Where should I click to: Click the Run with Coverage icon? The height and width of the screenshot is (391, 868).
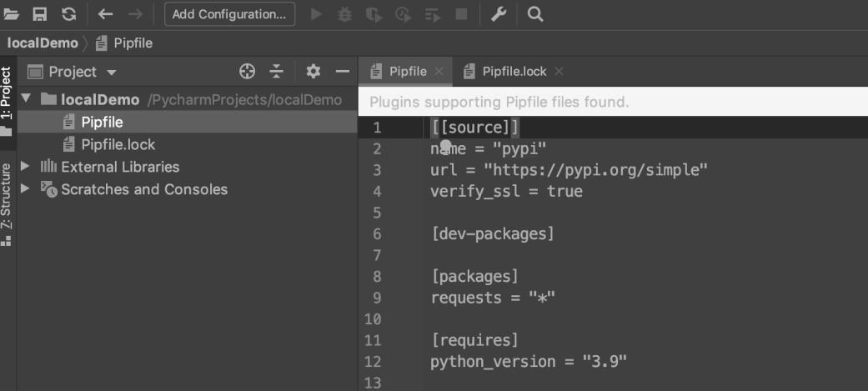(374, 14)
